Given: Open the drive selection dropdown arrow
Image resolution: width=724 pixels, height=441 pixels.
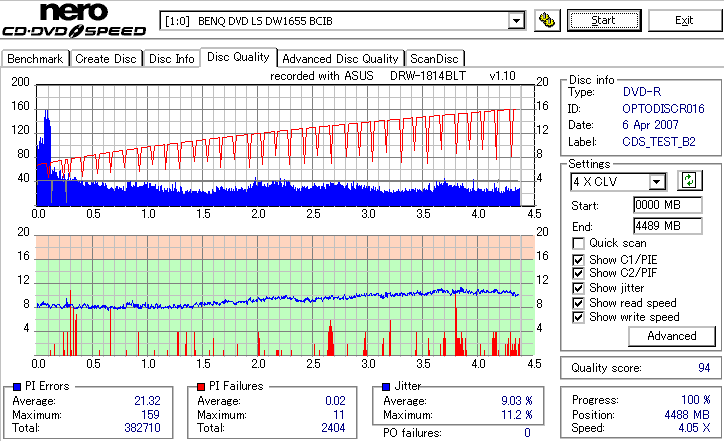Looking at the screenshot, I should [x=516, y=21].
